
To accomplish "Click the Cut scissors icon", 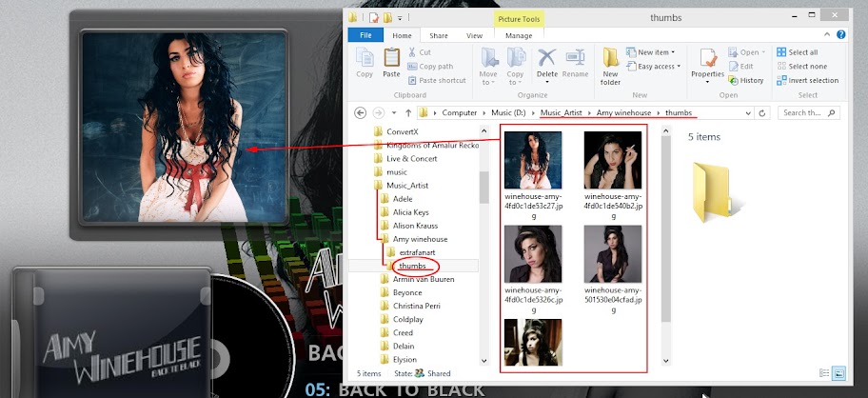I will pyautogui.click(x=412, y=52).
